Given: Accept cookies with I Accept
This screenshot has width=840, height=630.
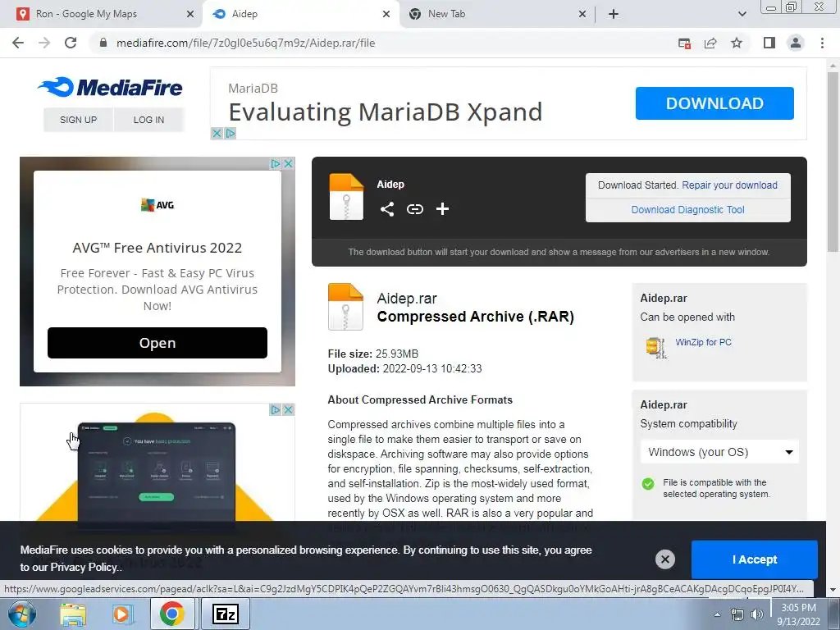Looking at the screenshot, I should tap(755, 559).
